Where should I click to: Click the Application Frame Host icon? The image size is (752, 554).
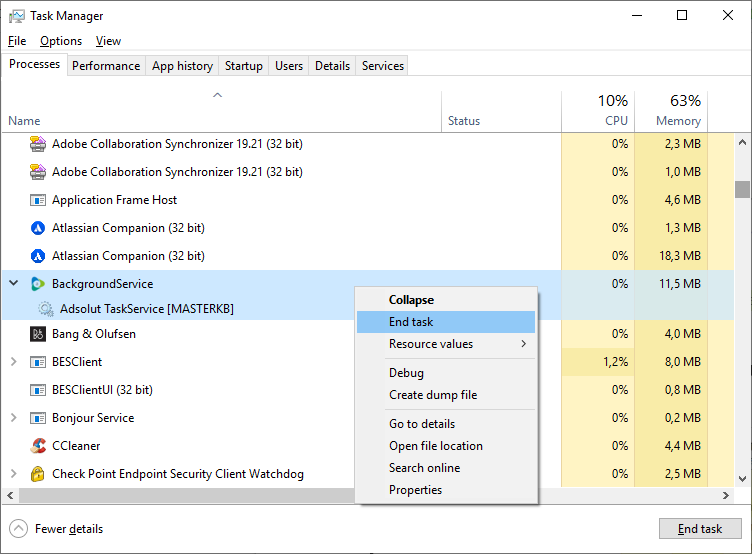(x=38, y=200)
